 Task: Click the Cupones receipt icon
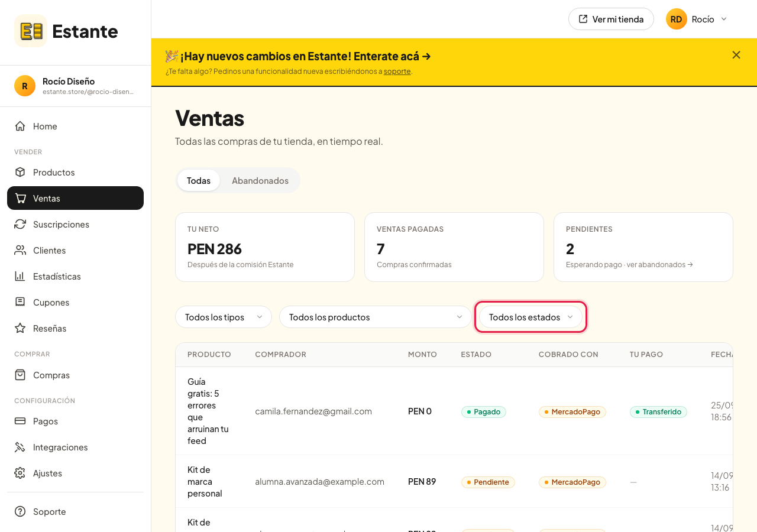click(20, 302)
